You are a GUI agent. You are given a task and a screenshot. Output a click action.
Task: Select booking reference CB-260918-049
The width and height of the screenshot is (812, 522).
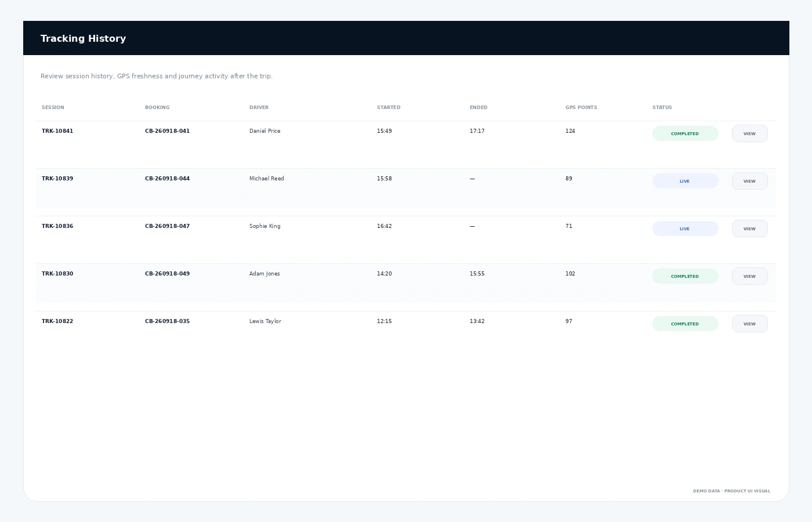(167, 274)
